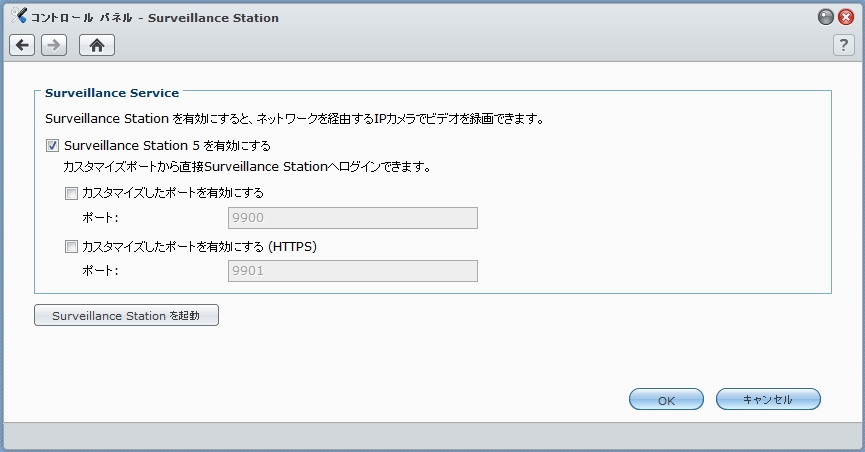Click the 'カスタマイズしたポートを有効にする (HTTPS)' label

point(199,246)
